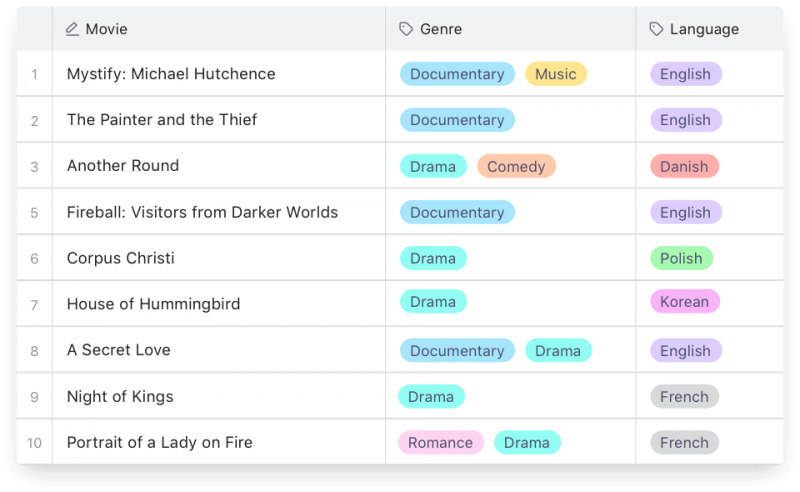This screenshot has width=800, height=492.
Task: Click the Drama tag for Corpus Christi
Action: tap(433, 258)
